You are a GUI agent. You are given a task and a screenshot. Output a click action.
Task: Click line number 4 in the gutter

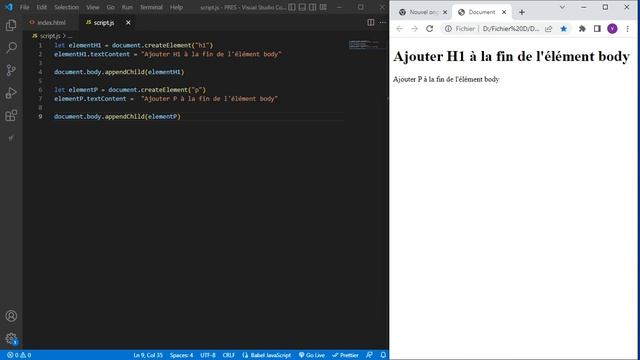point(40,72)
